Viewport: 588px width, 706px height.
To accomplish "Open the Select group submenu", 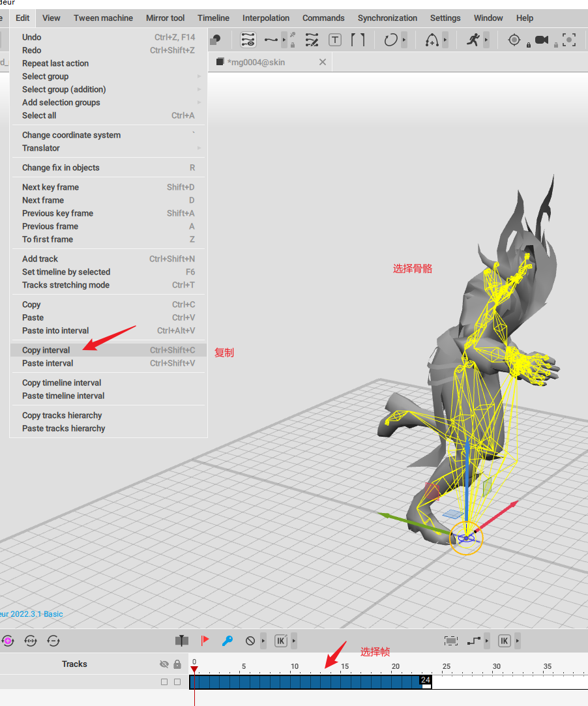I will coord(108,76).
